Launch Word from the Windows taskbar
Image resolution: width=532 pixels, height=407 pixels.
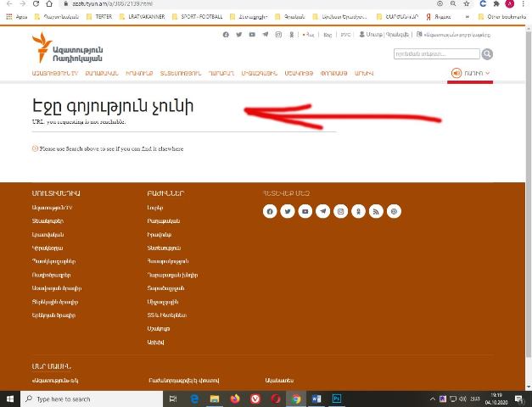click(316, 399)
